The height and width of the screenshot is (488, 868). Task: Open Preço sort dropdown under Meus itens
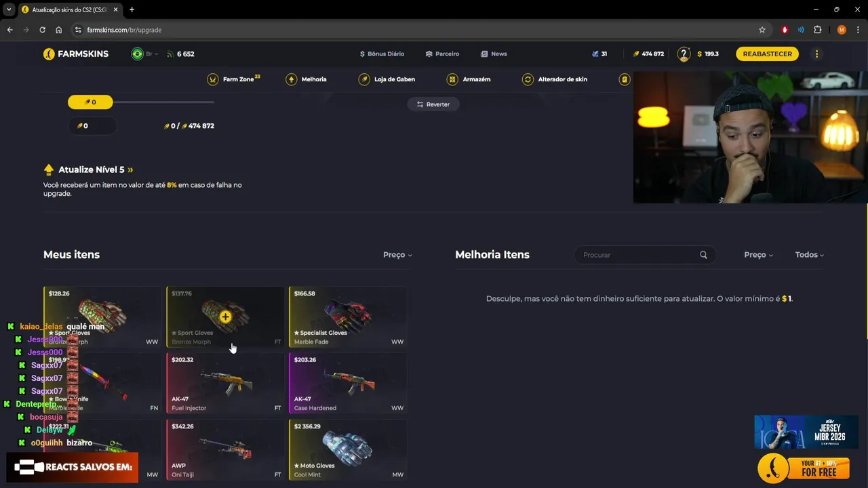click(x=397, y=255)
